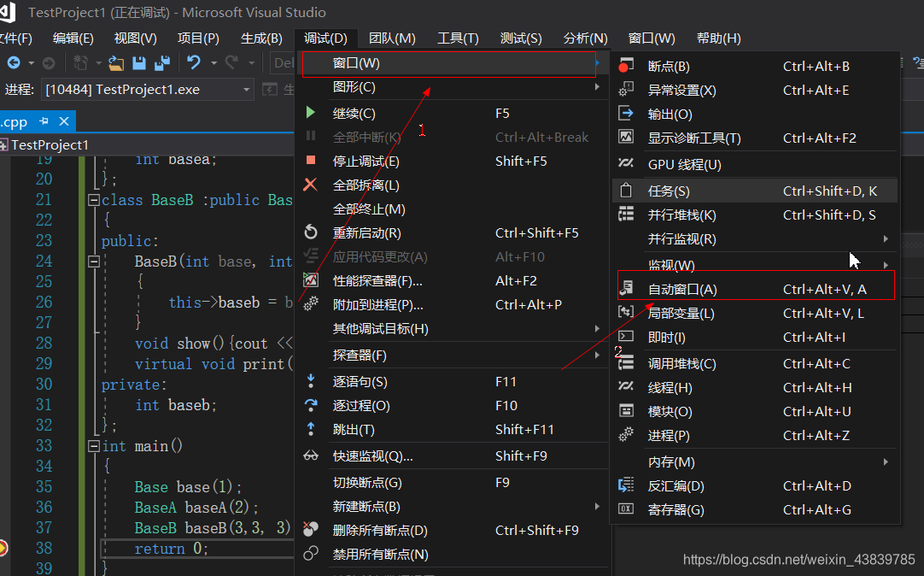Click the step into (逐语句) arrow icon
This screenshot has width=924, height=576.
pos(311,381)
